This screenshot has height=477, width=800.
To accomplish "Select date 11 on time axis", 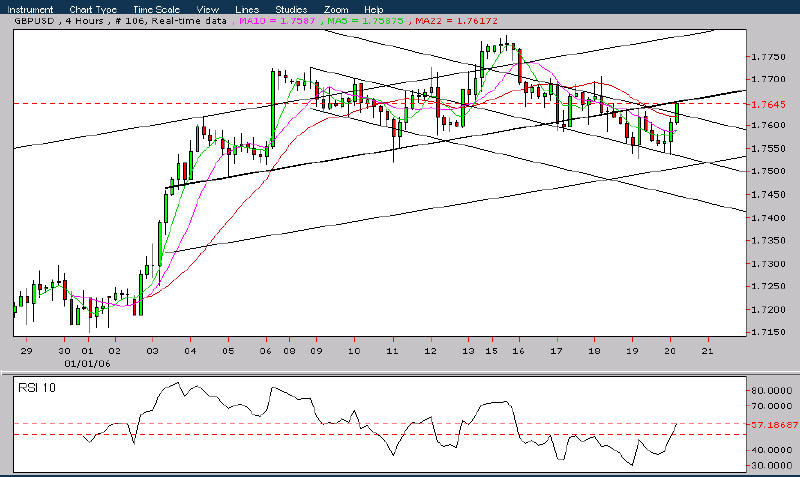I will pos(392,351).
